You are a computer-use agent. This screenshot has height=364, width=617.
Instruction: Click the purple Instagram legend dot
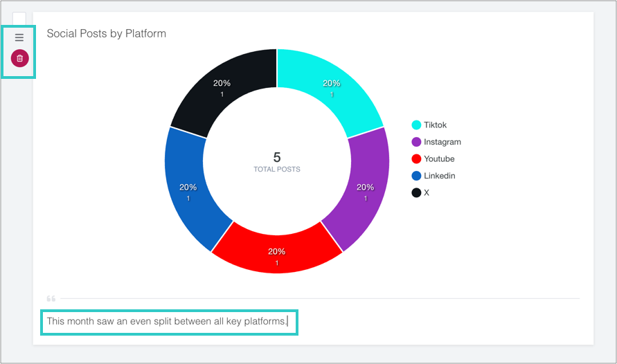[x=416, y=142]
